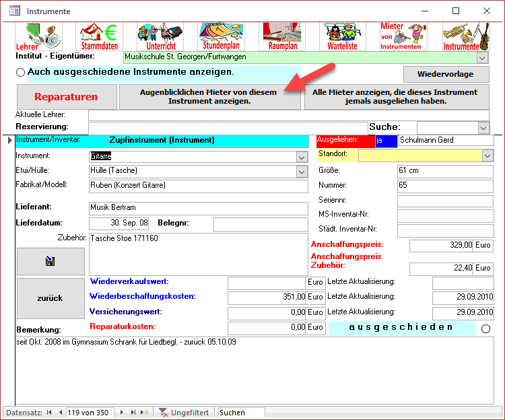Expand the Etui/Hülle dropdown
This screenshot has height=420, width=505.
[x=301, y=172]
